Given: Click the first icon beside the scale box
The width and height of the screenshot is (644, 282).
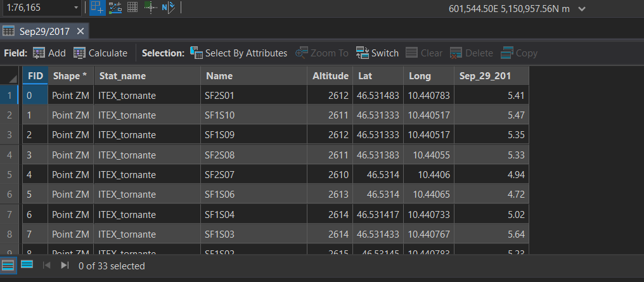Looking at the screenshot, I should (97, 8).
